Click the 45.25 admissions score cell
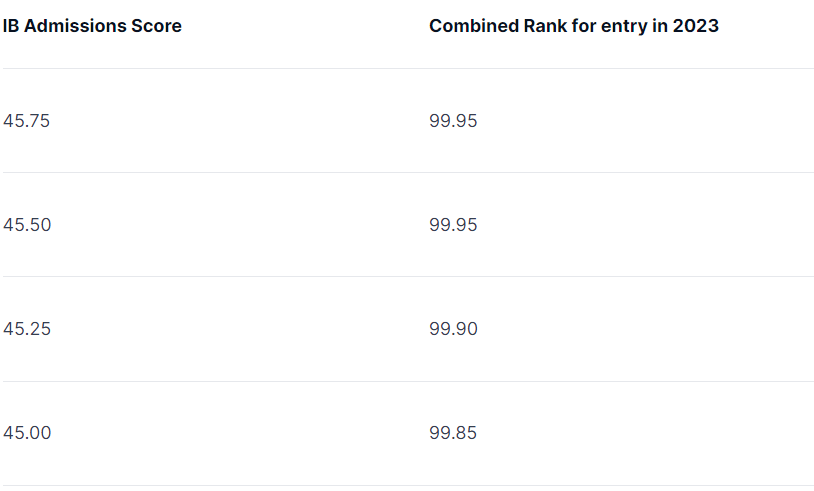The width and height of the screenshot is (814, 491). [x=27, y=329]
